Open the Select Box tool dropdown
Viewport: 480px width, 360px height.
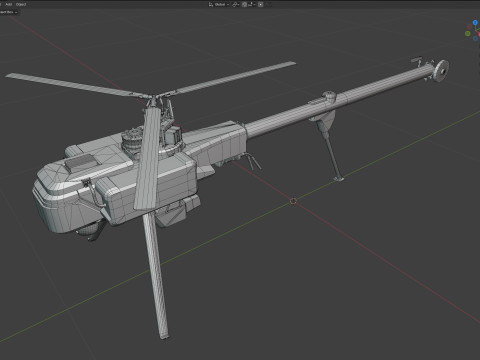[x=9, y=12]
